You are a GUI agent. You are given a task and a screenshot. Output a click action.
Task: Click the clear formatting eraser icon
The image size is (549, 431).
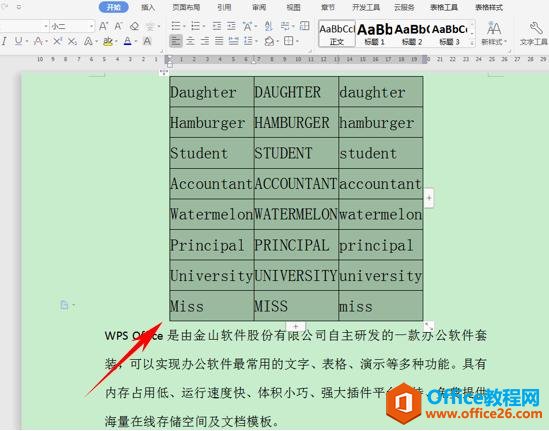point(134,26)
